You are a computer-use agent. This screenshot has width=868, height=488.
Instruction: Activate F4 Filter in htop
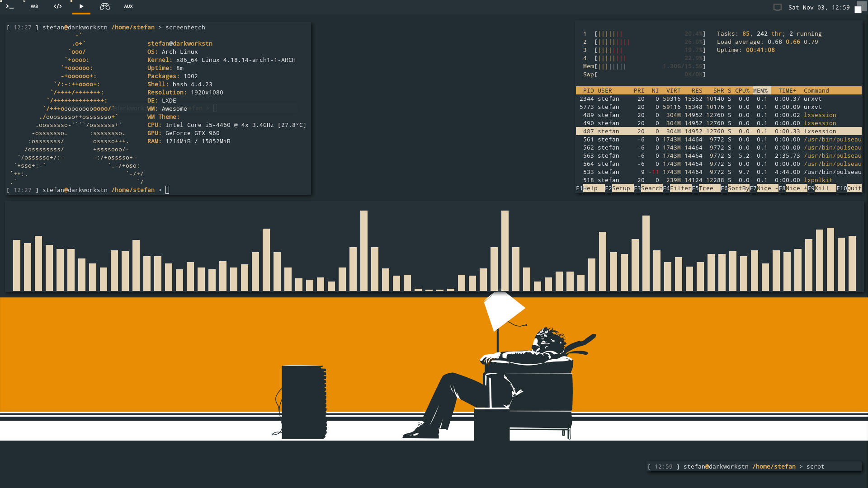[677, 188]
